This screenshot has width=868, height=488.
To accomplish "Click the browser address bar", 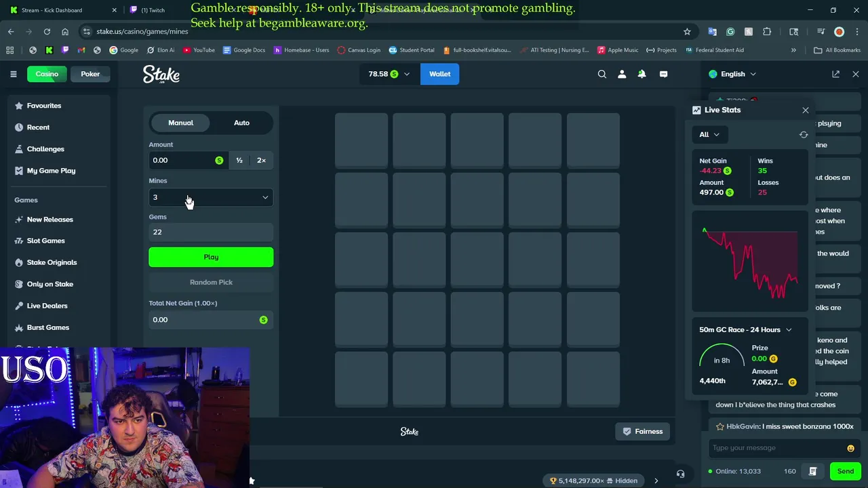I will 383,31.
